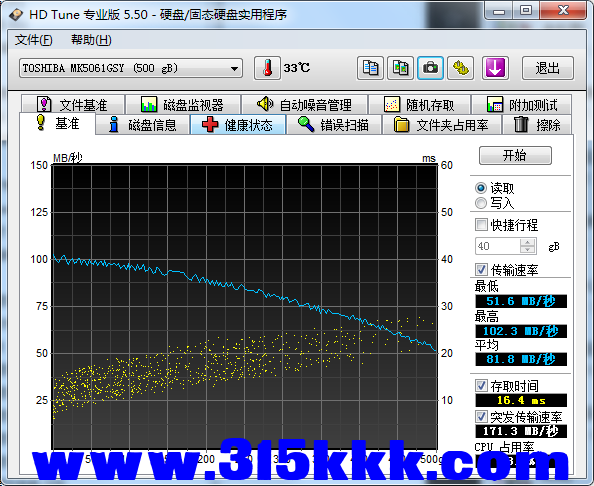Image resolution: width=594 pixels, height=486 pixels.
Task: Enable the 快捷行程 checkbox
Action: click(481, 225)
